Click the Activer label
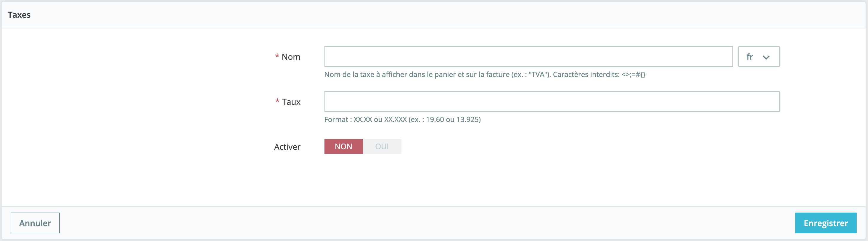 [x=287, y=147]
